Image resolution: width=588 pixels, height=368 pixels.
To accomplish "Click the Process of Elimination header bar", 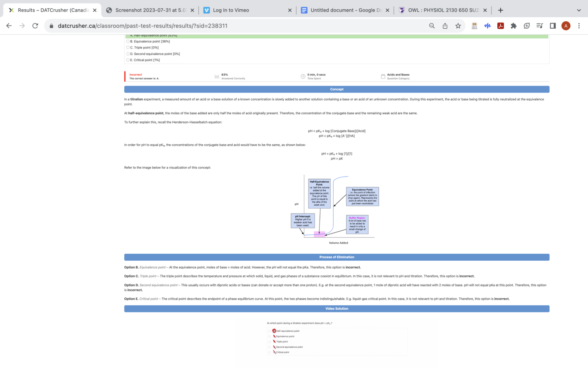I will click(x=337, y=257).
